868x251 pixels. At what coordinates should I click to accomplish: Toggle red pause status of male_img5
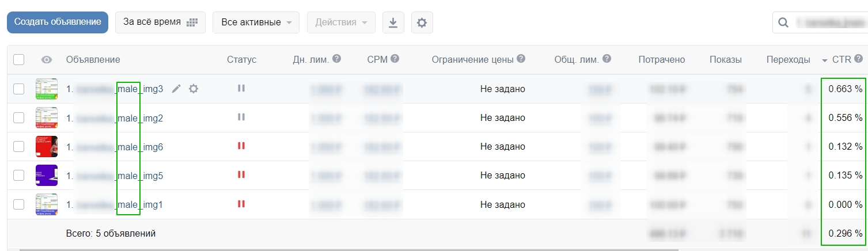[x=241, y=174]
